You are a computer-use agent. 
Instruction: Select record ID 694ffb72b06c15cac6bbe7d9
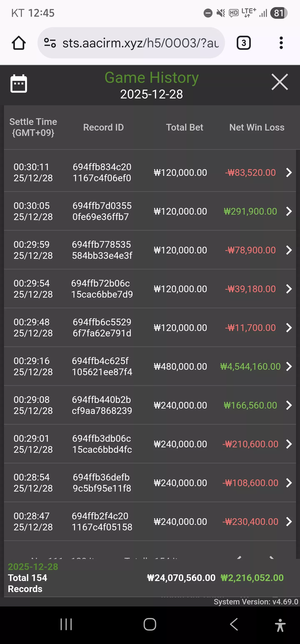[x=102, y=289]
